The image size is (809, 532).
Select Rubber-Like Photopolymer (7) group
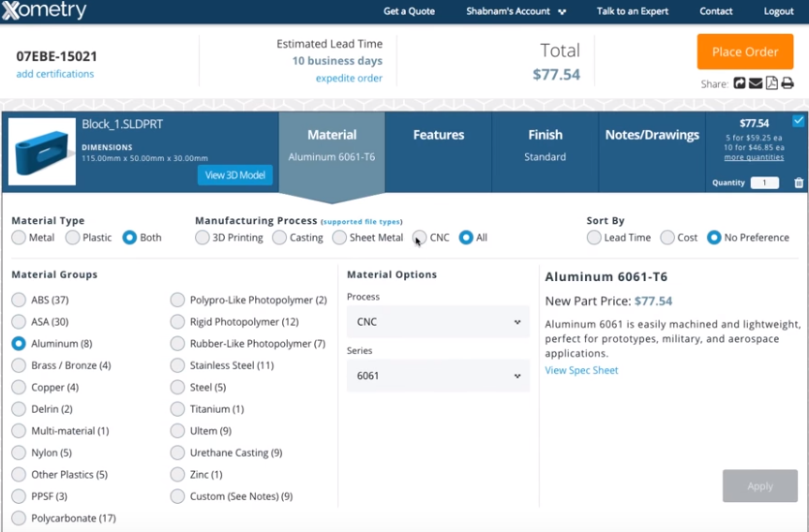pos(177,344)
